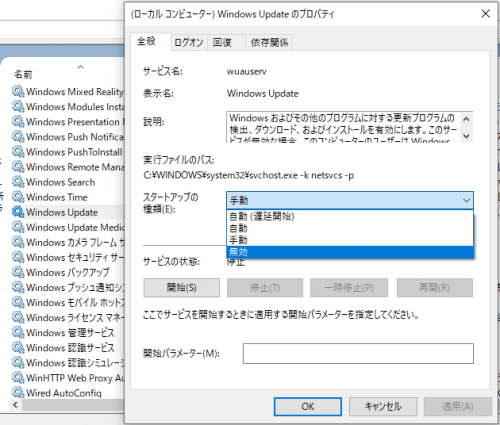500x425 pixels.
Task: Click gear icon beside Windows Update
Action: [x=18, y=212]
